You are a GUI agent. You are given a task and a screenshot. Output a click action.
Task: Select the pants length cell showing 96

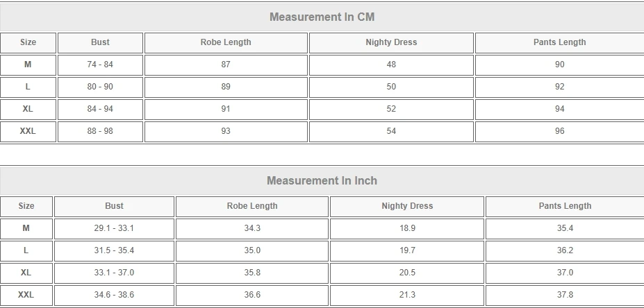tap(560, 131)
